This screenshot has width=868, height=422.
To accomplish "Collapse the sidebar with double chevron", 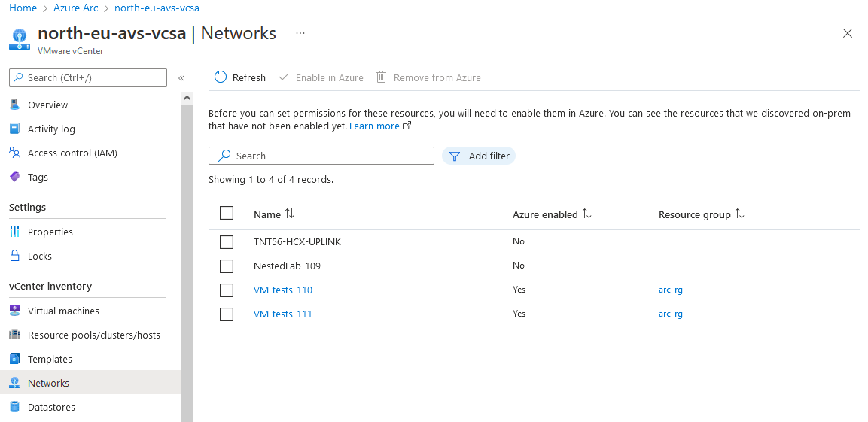I will (x=181, y=78).
